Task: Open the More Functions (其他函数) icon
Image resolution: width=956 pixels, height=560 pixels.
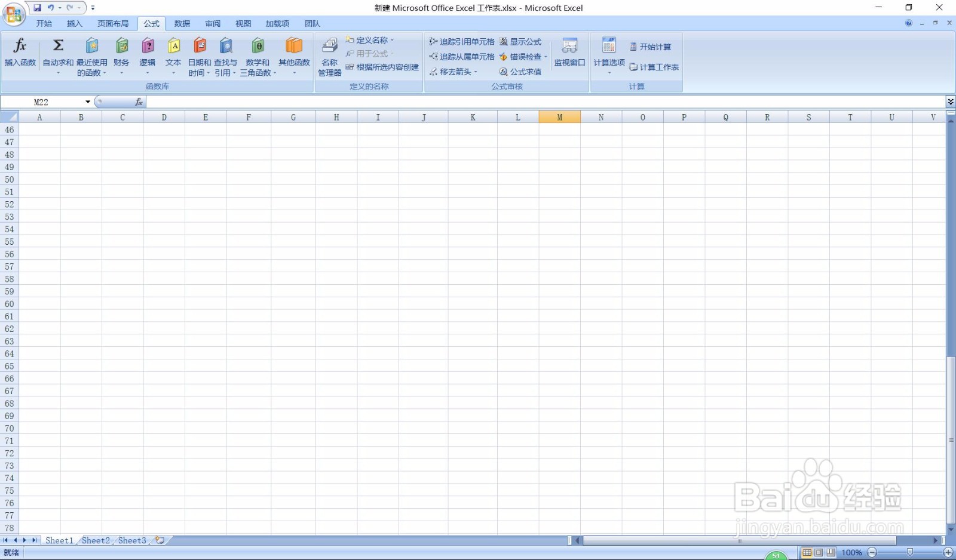Action: (x=294, y=46)
